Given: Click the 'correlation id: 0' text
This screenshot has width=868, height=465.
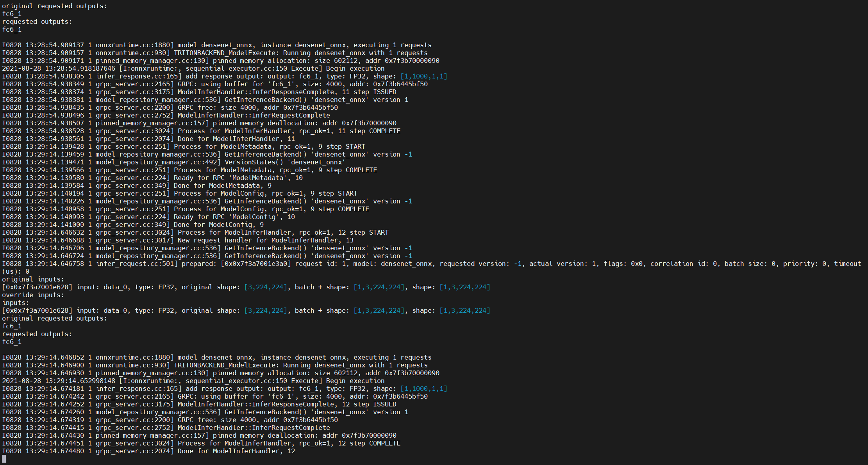Looking at the screenshot, I should 683,264.
